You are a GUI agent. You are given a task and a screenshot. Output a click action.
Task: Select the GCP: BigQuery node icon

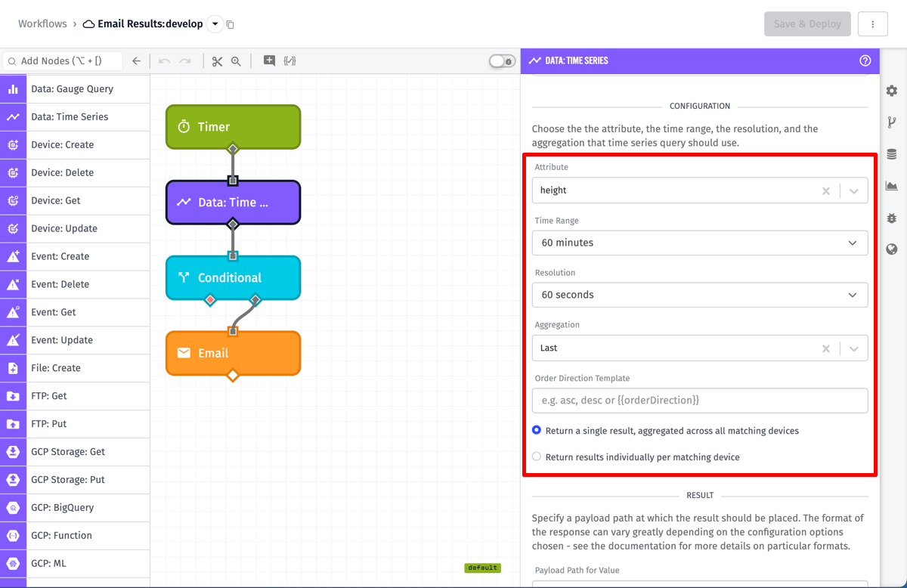pyautogui.click(x=13, y=508)
